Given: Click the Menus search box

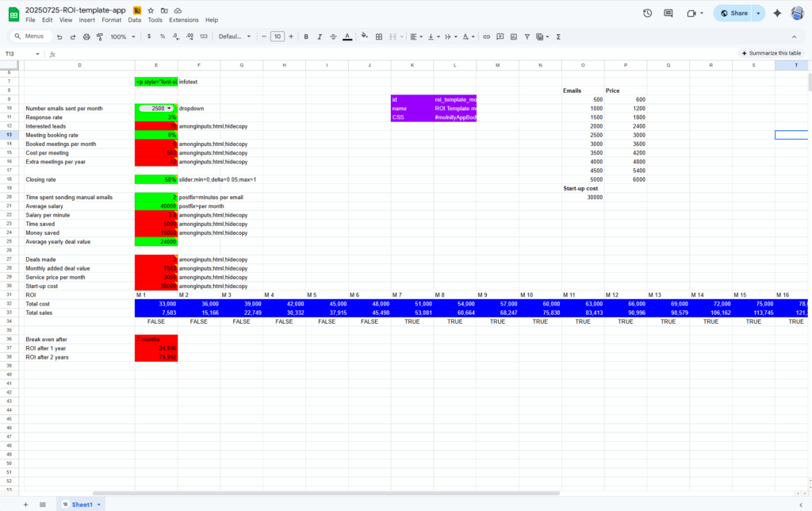Looking at the screenshot, I should pyautogui.click(x=31, y=36).
